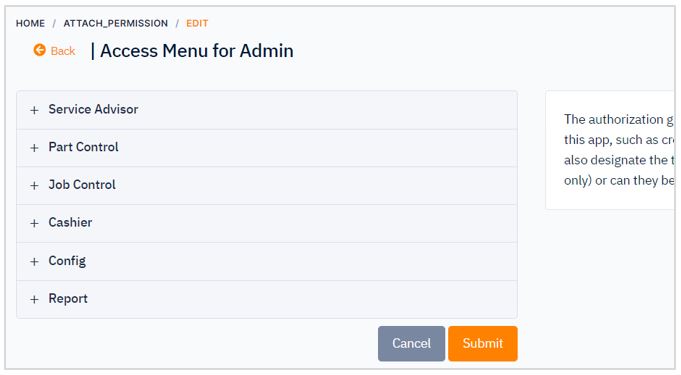Viewport: 681px width, 375px height.
Task: Click the EDIT breadcrumb item
Action: pos(197,23)
